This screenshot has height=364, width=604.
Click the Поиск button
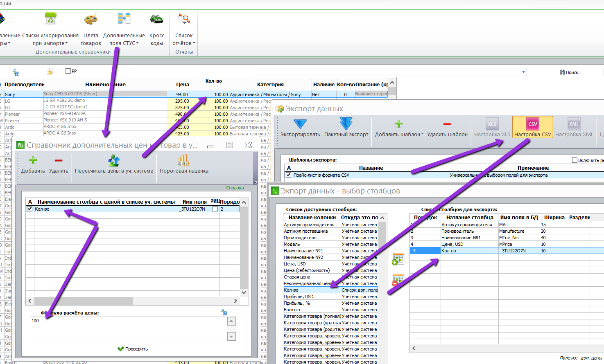(x=569, y=72)
